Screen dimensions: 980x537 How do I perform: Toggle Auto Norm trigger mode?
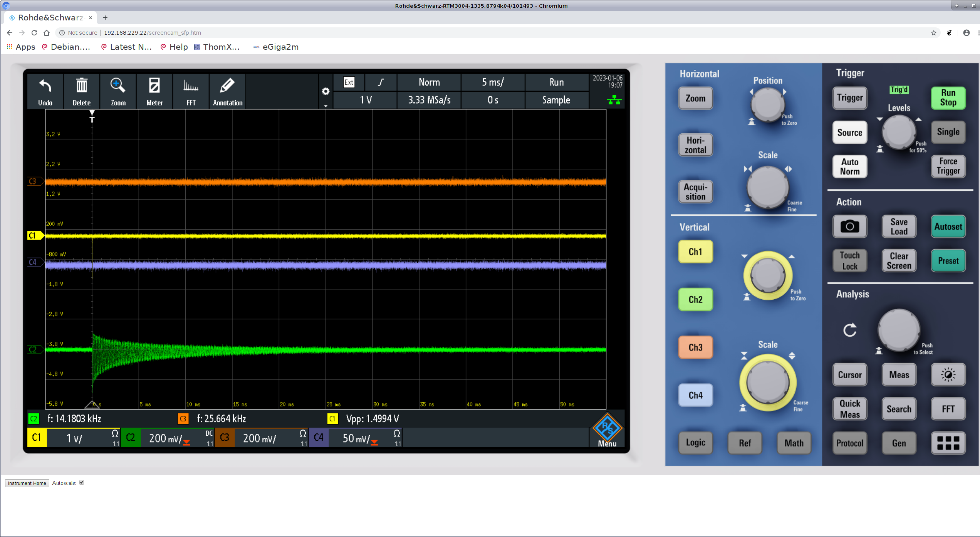[x=849, y=166]
